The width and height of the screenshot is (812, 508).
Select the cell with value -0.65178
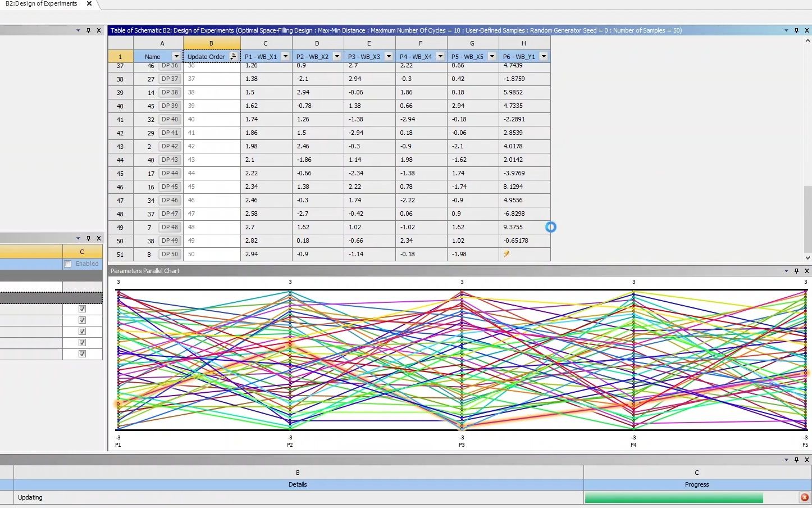(524, 241)
